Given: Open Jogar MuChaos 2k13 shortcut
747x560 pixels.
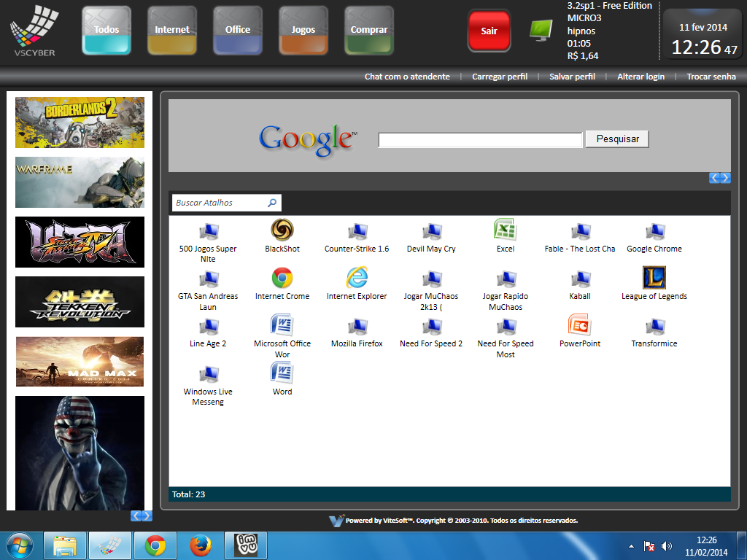Looking at the screenshot, I should tap(431, 290).
